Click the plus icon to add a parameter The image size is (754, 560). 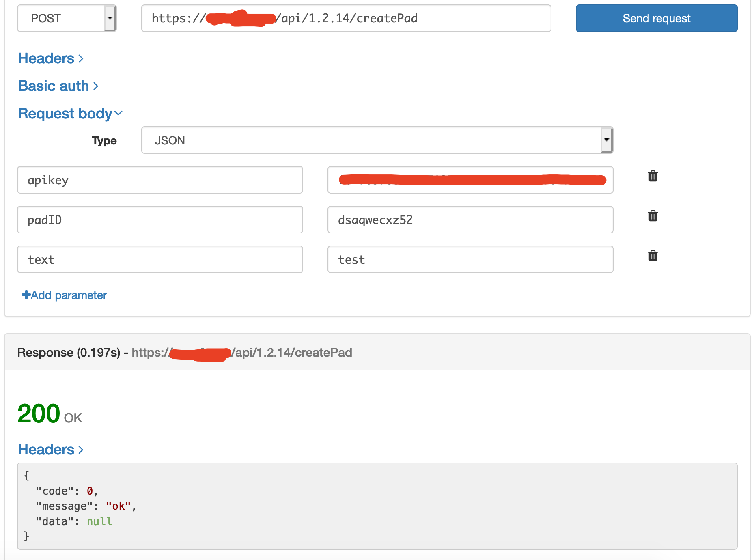[26, 295]
